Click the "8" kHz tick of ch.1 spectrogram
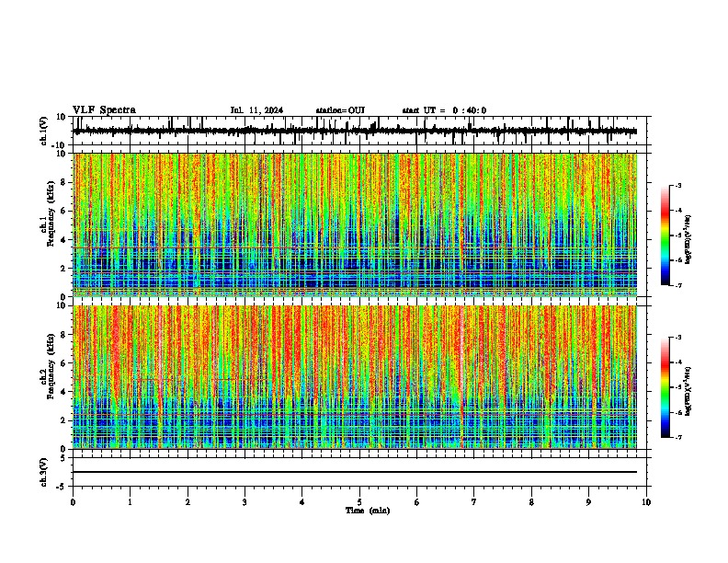This screenshot has height=563, width=728. [x=64, y=182]
